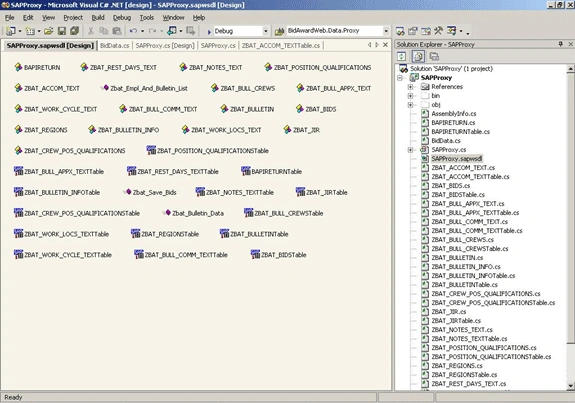The width and height of the screenshot is (575, 403).
Task: Click the Save toolbar icon
Action: tap(62, 31)
